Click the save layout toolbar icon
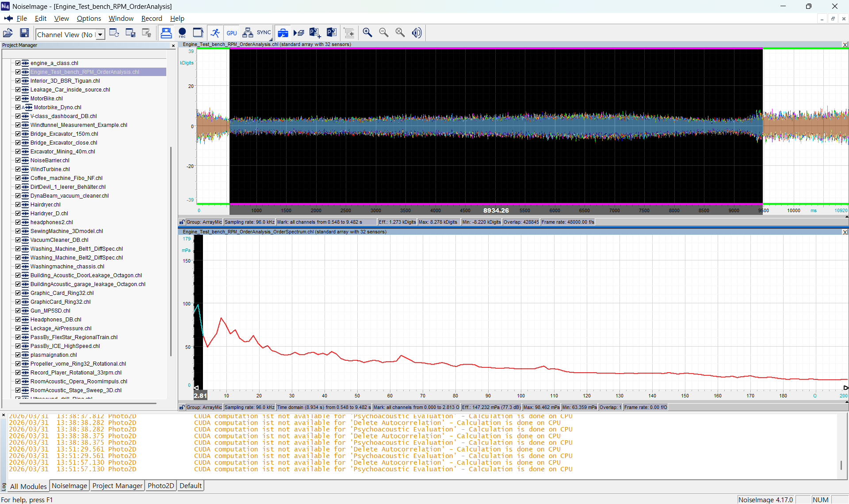The image size is (849, 504). click(x=130, y=33)
